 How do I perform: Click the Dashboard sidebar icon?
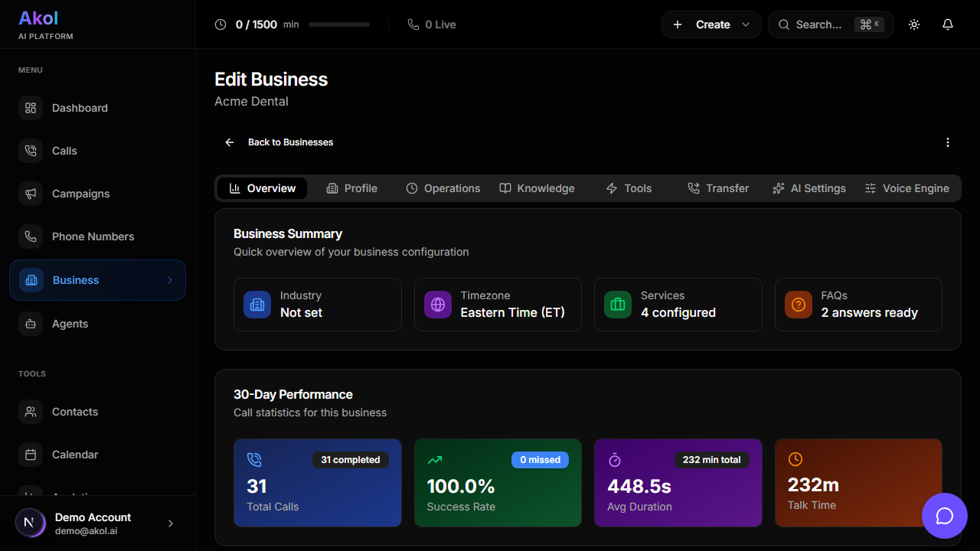pyautogui.click(x=31, y=108)
